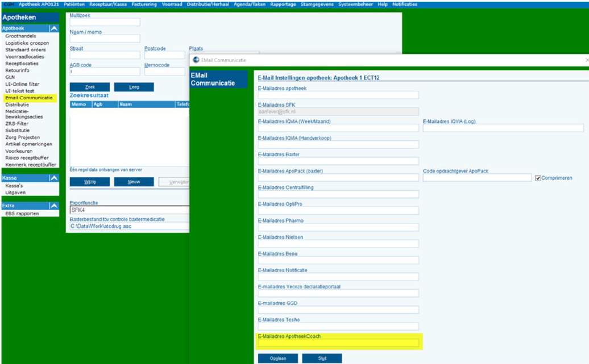Screen dimensions: 589x364
Task: Click the Leeg button
Action: [x=134, y=87]
